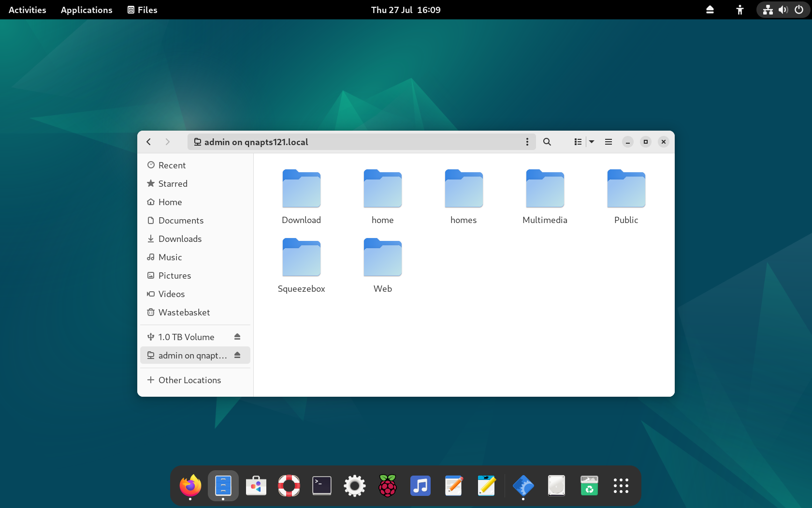Viewport: 812px width, 508px height.
Task: Go forward with the forward arrow
Action: click(x=167, y=142)
